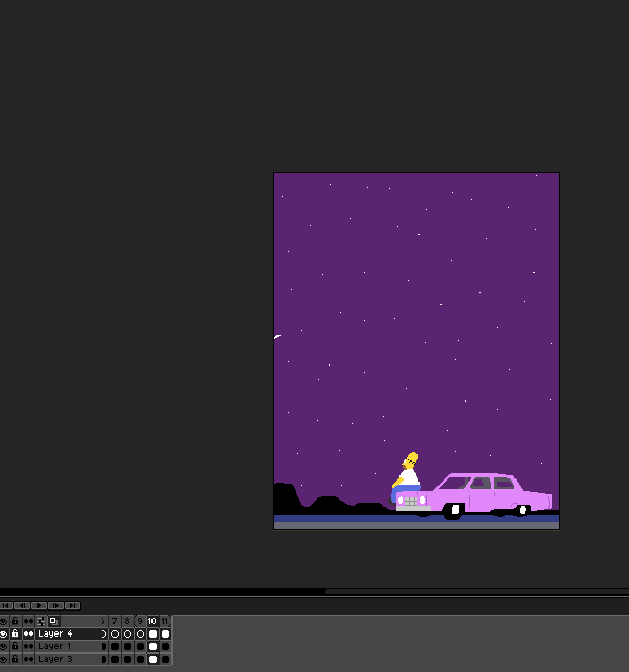
Task: Toggle onion skin icon in timeline header
Action: tap(53, 621)
